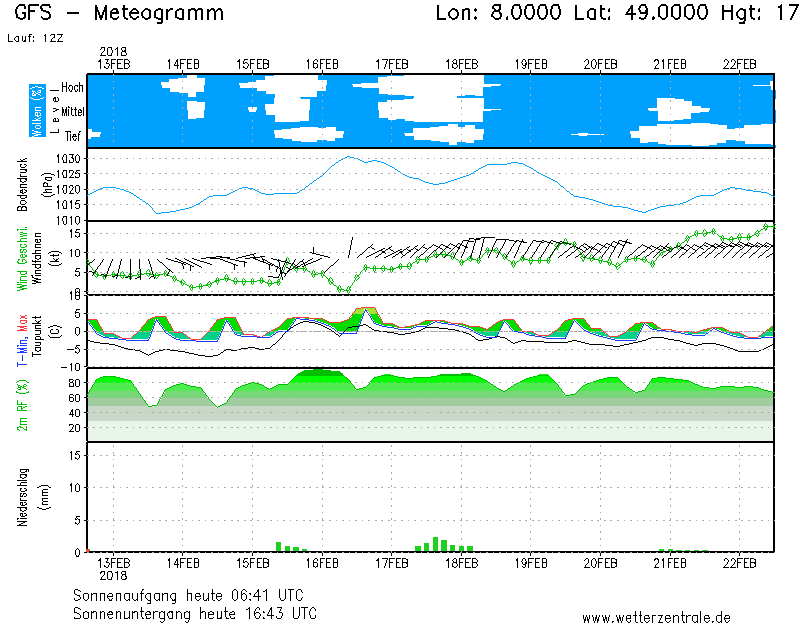The height and width of the screenshot is (625, 800).
Task: Click the 60 humidity tick label
Action: 74,398
